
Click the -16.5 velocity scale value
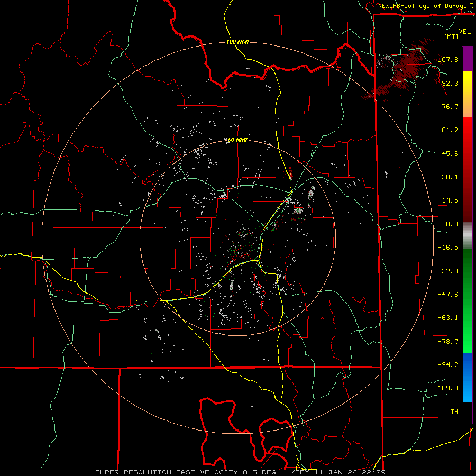(x=448, y=248)
